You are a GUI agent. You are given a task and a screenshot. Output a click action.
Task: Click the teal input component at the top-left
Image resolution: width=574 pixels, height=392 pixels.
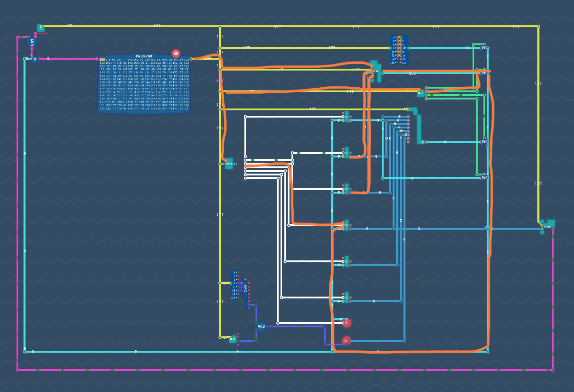click(40, 28)
